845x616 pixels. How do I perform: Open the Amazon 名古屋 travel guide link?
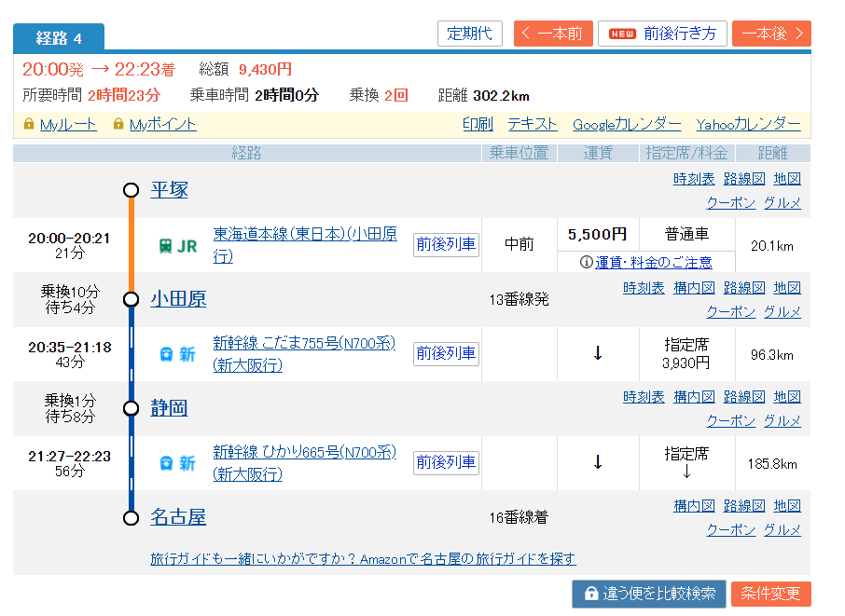[x=363, y=559]
